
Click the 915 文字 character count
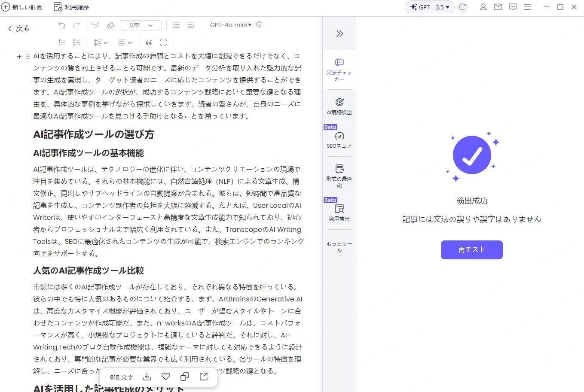tap(122, 377)
